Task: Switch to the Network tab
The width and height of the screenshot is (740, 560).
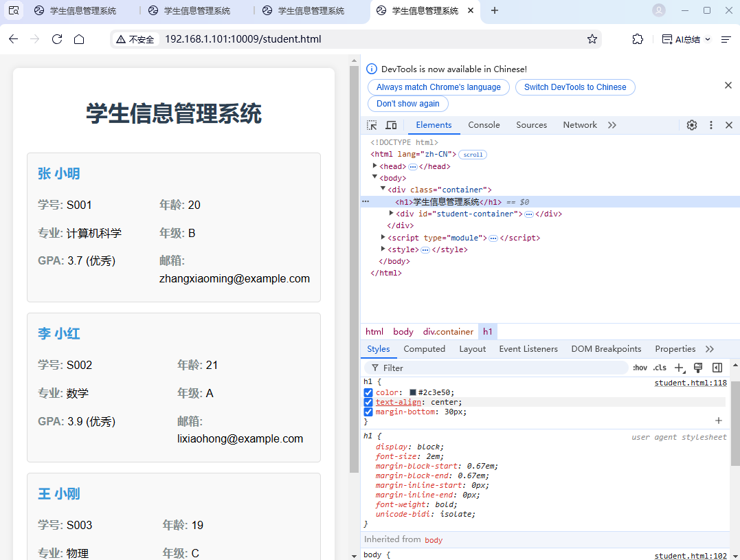Action: (x=579, y=125)
